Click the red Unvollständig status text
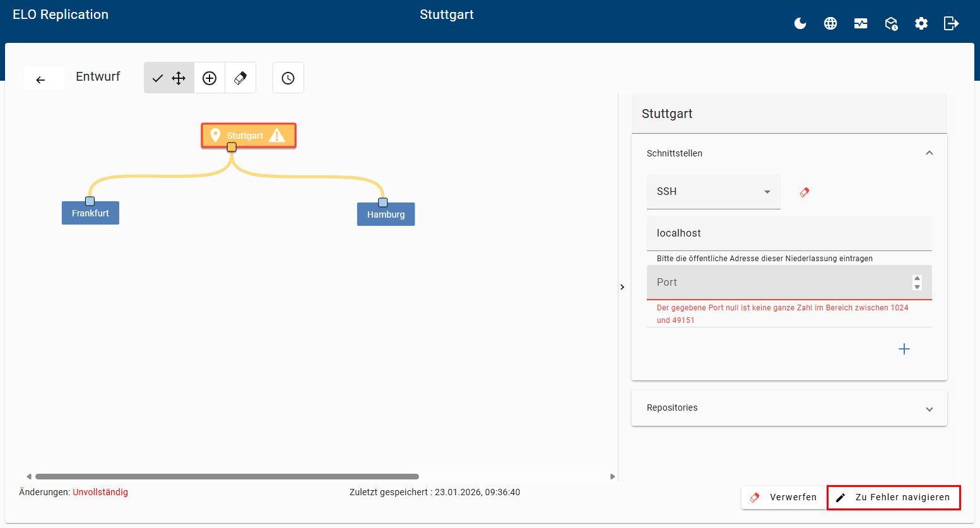The width and height of the screenshot is (980, 528). pos(100,492)
